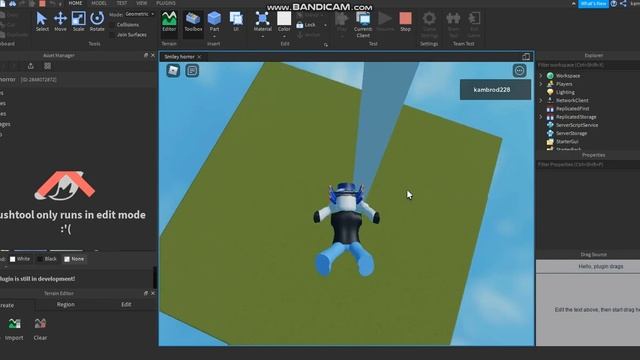Select ServerScriptService in the Explorer
This screenshot has height=360, width=640.
577,125
